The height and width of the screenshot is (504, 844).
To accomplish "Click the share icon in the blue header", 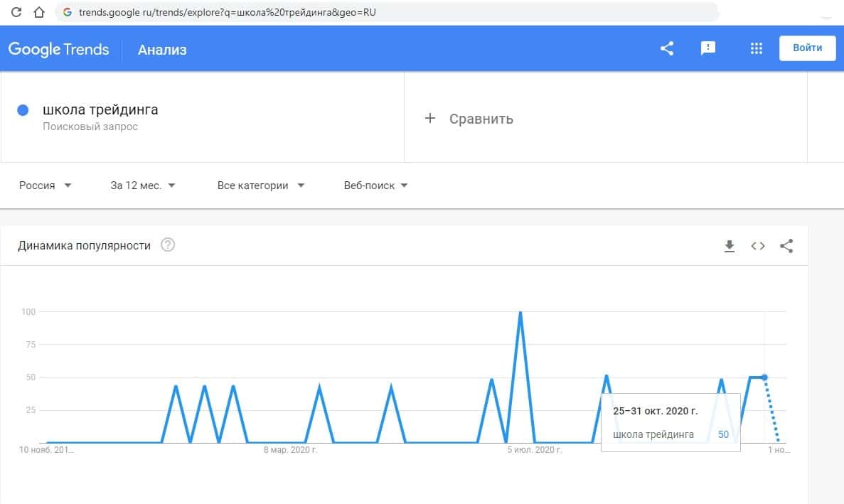I will (667, 48).
